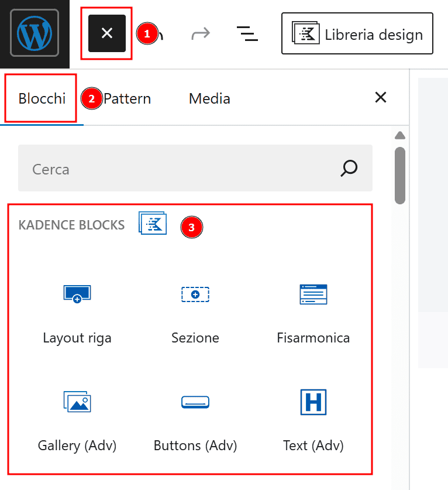This screenshot has width=448, height=490.
Task: Click the block list scrollbar thumb
Action: tap(400, 174)
